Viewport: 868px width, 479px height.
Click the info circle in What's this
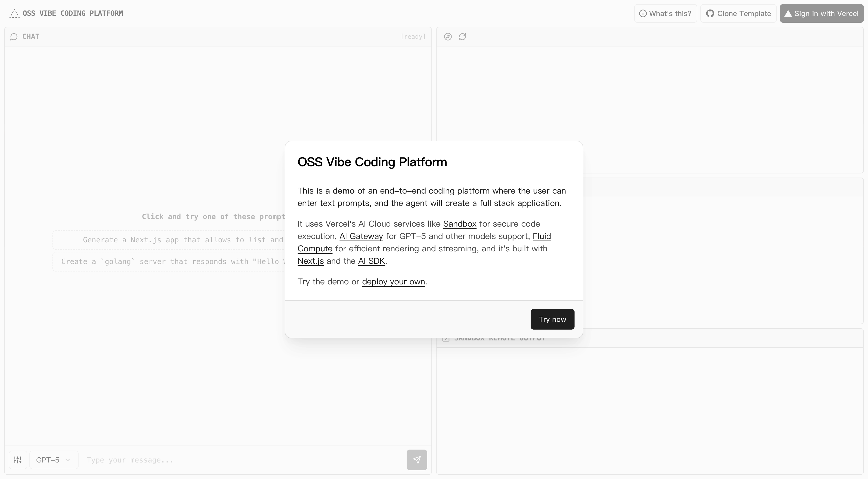coord(643,13)
